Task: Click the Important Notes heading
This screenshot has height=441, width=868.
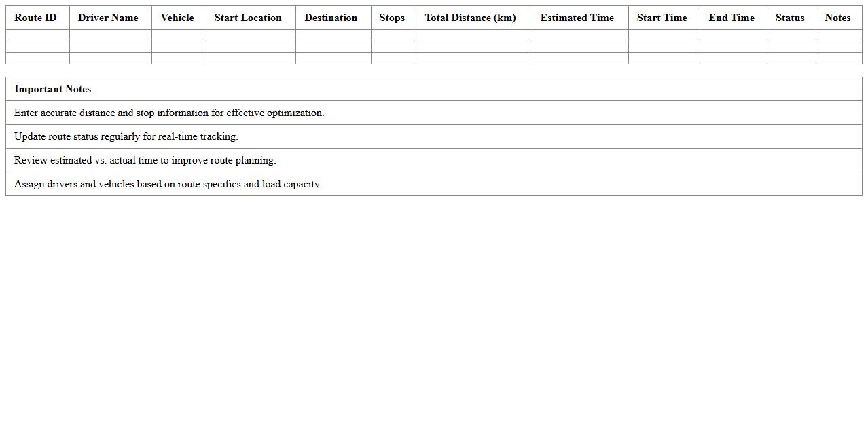Action: point(53,89)
